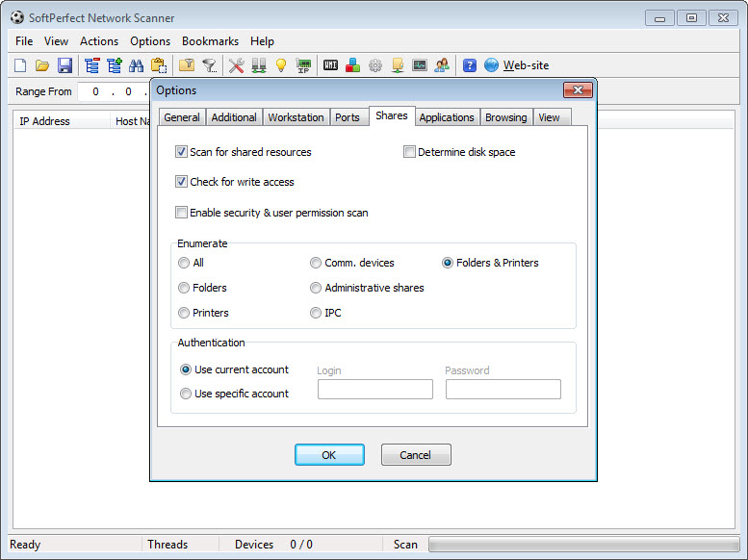Click the users accounts icon
Viewport: 748px width, 560px height.
pyautogui.click(x=442, y=65)
